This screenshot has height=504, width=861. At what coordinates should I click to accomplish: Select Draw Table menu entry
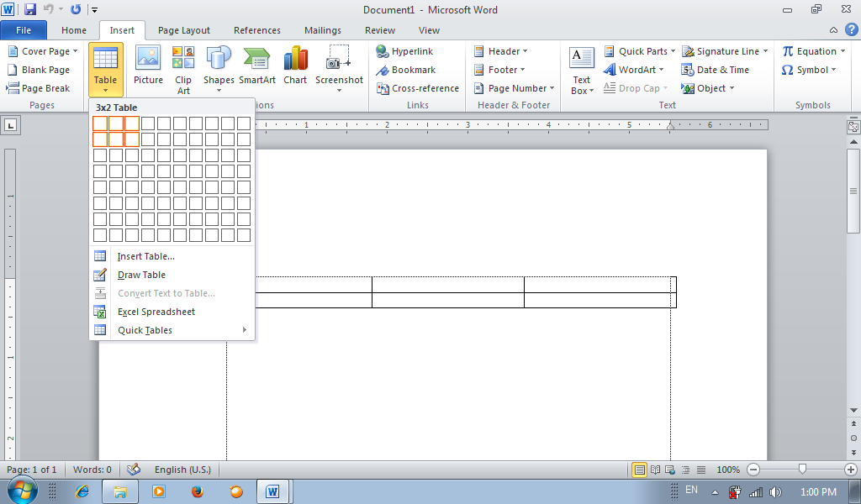coord(172,275)
